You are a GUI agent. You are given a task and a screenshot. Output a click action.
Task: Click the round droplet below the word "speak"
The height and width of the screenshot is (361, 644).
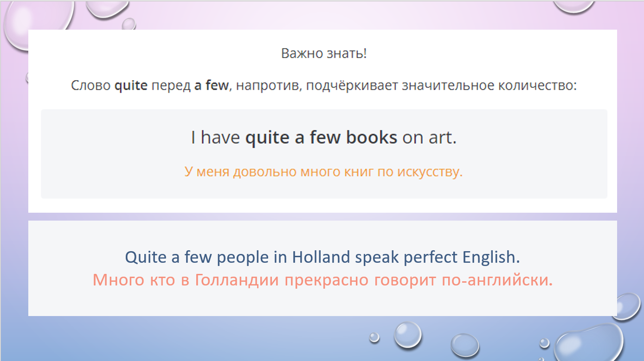coord(408,335)
